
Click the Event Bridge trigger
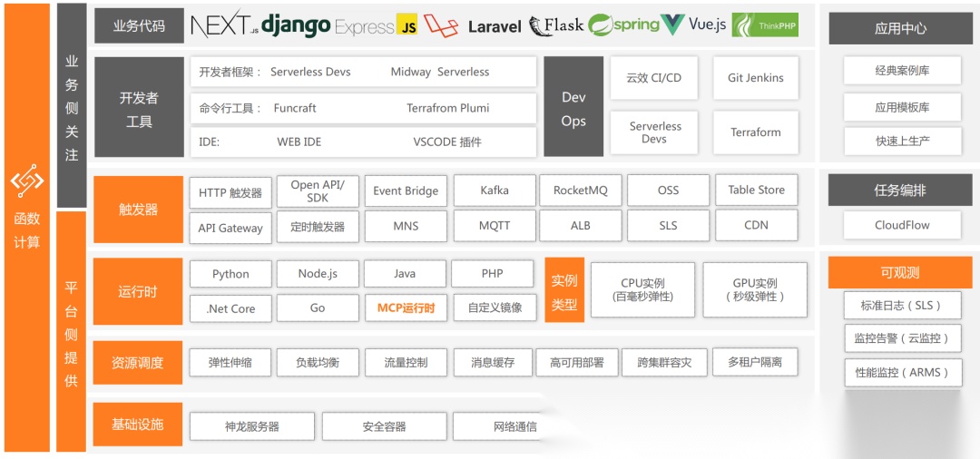[x=406, y=190]
